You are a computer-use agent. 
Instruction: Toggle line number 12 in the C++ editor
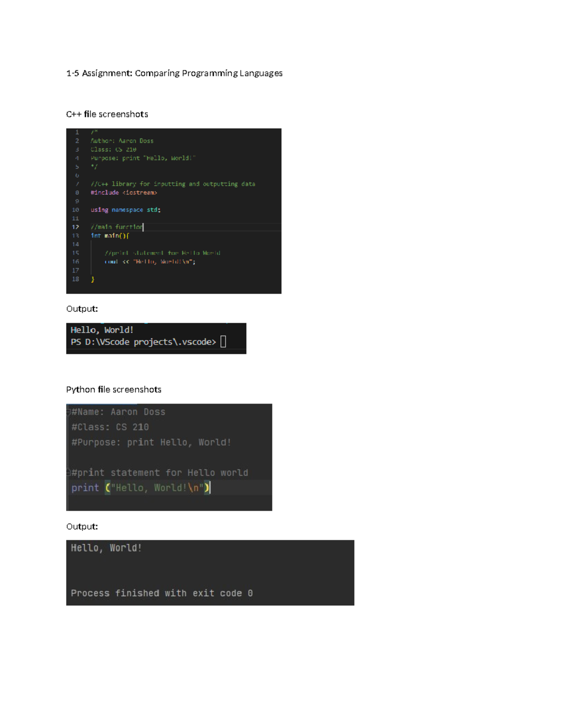coord(76,227)
